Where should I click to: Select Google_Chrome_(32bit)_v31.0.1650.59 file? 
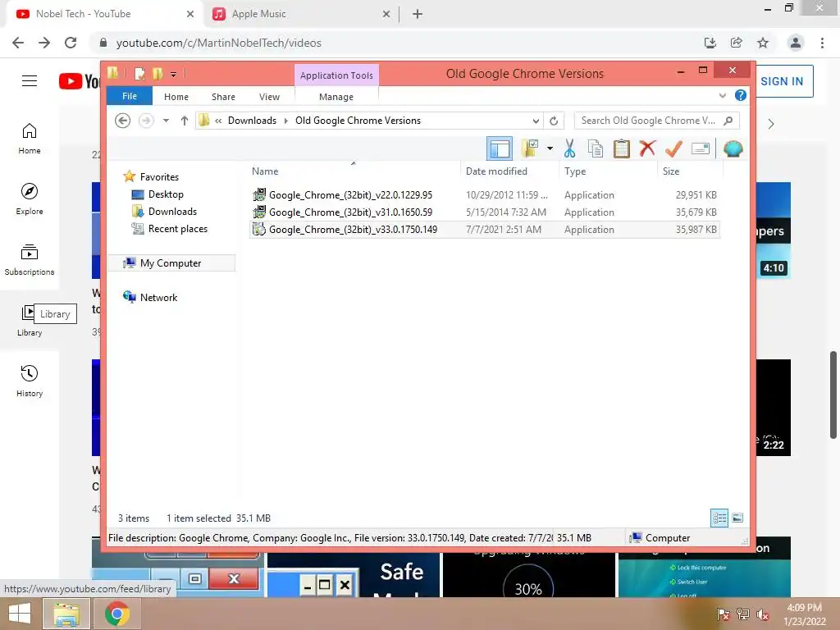pos(484,212)
